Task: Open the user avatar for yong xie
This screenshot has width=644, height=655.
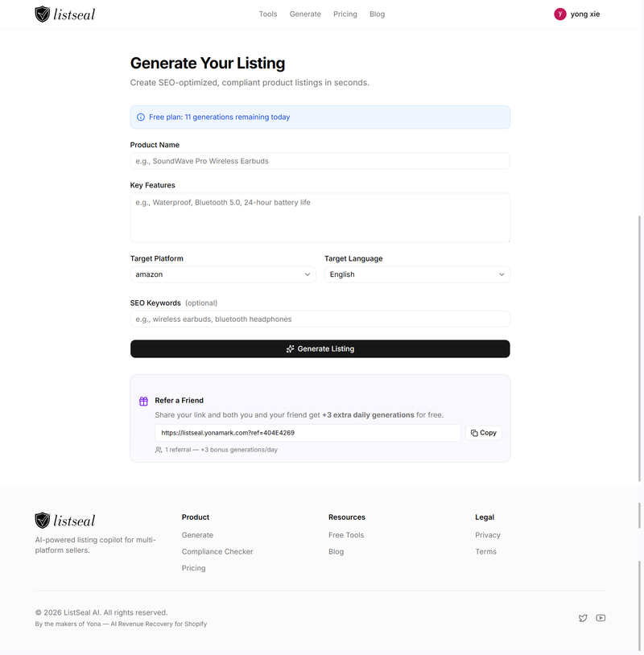Action: 560,14
